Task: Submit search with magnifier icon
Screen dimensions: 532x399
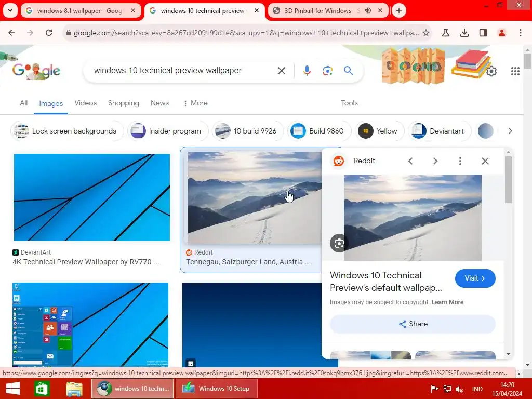Action: (349, 71)
